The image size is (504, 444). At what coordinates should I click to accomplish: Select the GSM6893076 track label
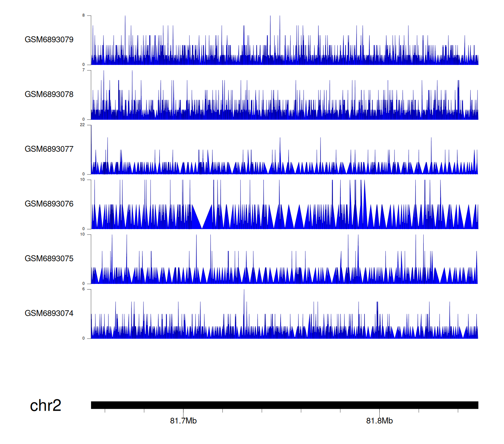point(49,204)
